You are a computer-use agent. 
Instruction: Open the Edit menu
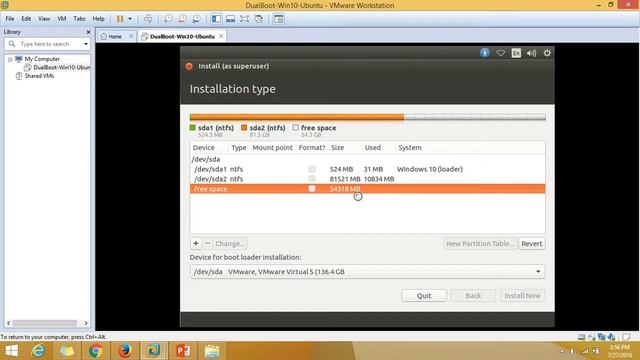(x=26, y=19)
